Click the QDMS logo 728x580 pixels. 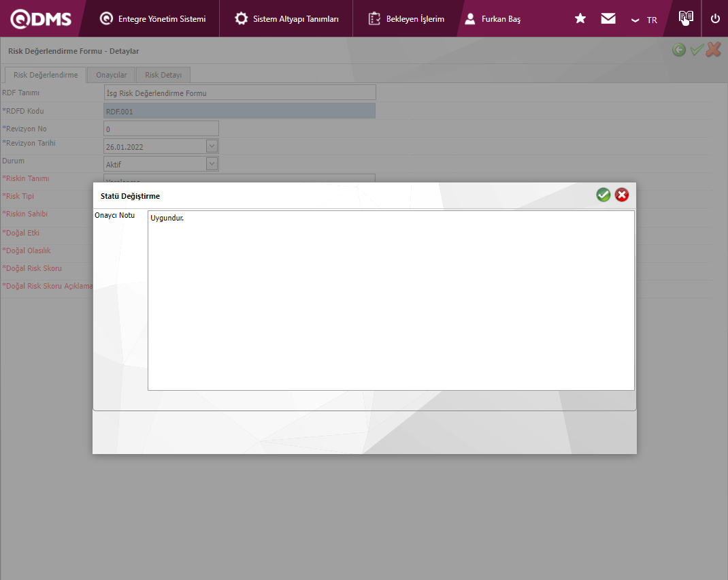tap(41, 19)
